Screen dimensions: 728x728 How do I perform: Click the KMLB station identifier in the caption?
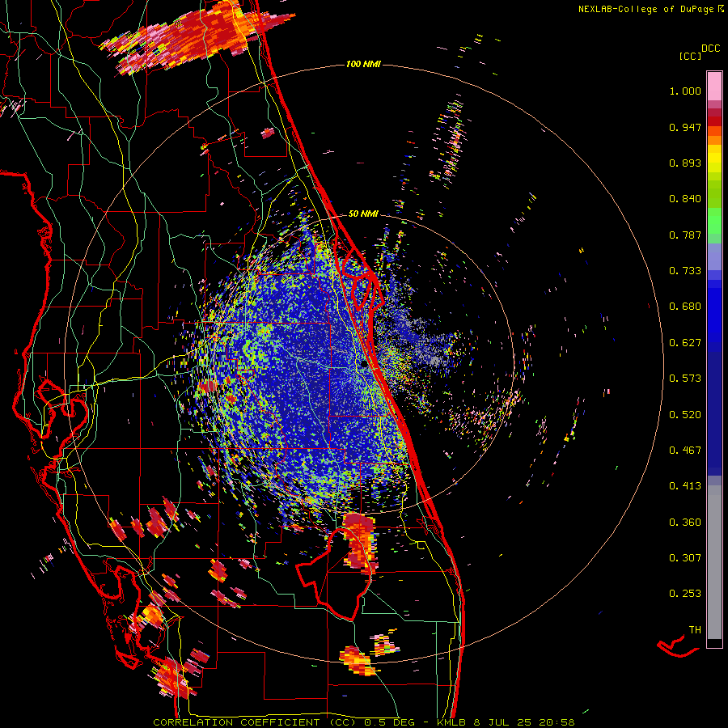452,722
